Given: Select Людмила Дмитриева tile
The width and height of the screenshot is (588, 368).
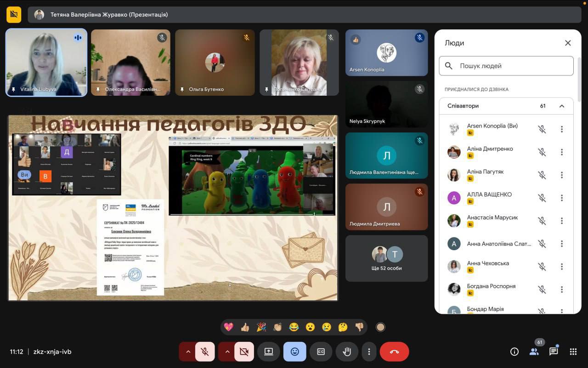Looking at the screenshot, I should [386, 207].
